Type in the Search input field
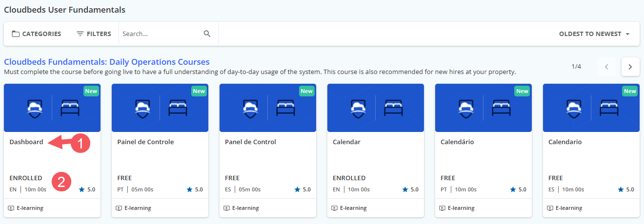This screenshot has width=644, height=224. (x=161, y=34)
